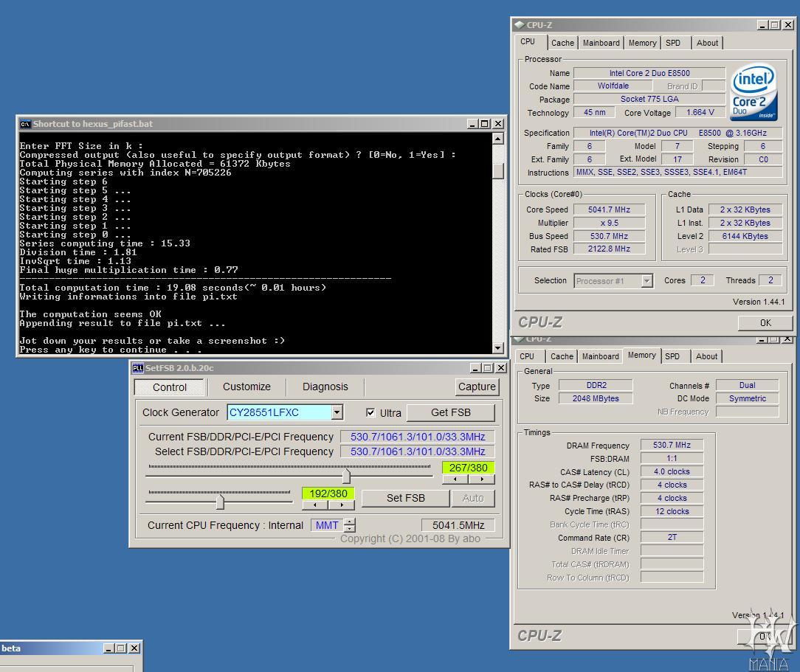The image size is (800, 672).
Task: Open the About tab in top CPU-Z window
Action: (x=707, y=43)
